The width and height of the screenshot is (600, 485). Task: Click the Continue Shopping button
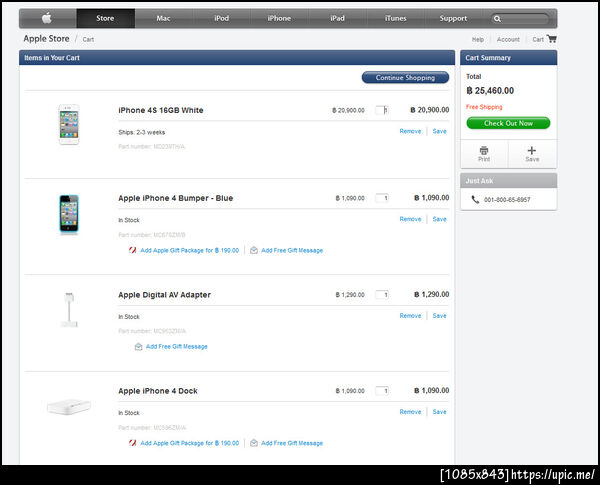click(405, 77)
